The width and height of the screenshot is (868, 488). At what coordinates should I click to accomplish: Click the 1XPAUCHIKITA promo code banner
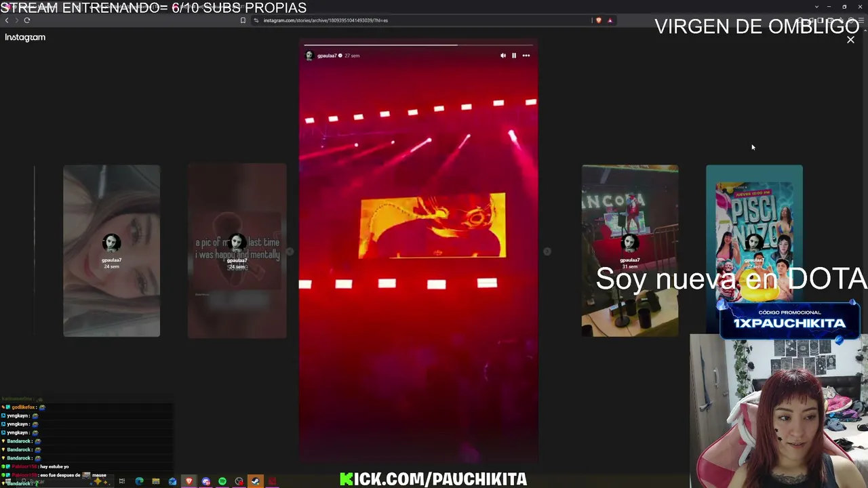click(789, 320)
